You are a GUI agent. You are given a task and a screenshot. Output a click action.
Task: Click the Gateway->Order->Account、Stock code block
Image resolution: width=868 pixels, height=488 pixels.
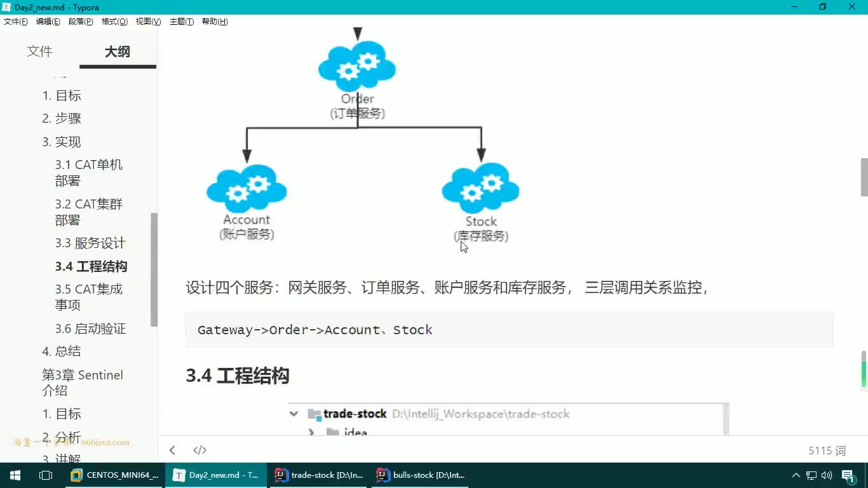[509, 330]
